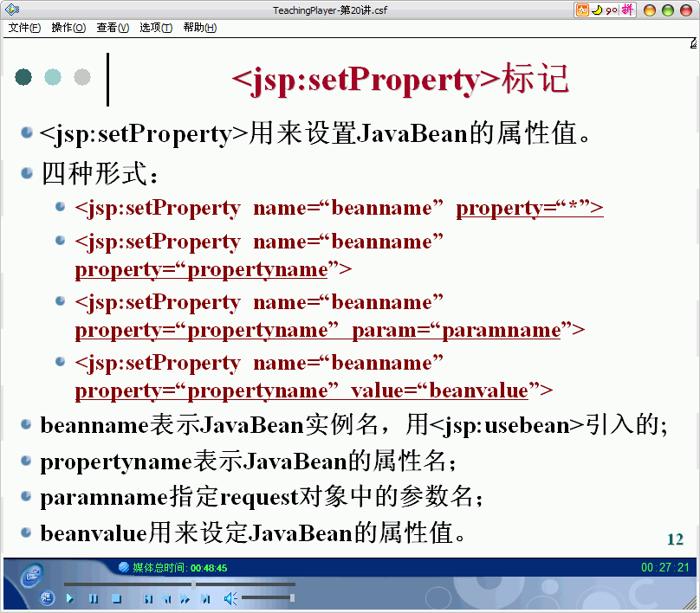
Task: Click the slide title <jsp:setProperty>标记
Action: click(400, 80)
